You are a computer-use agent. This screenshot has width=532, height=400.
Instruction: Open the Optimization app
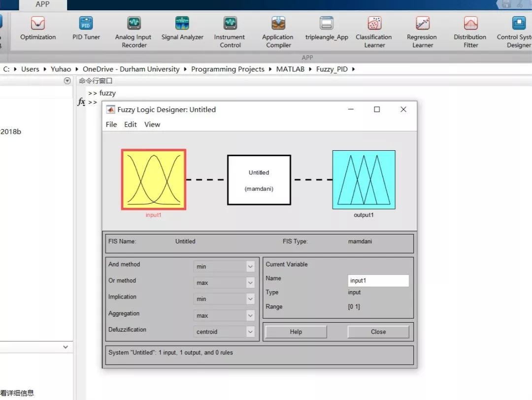click(37, 29)
